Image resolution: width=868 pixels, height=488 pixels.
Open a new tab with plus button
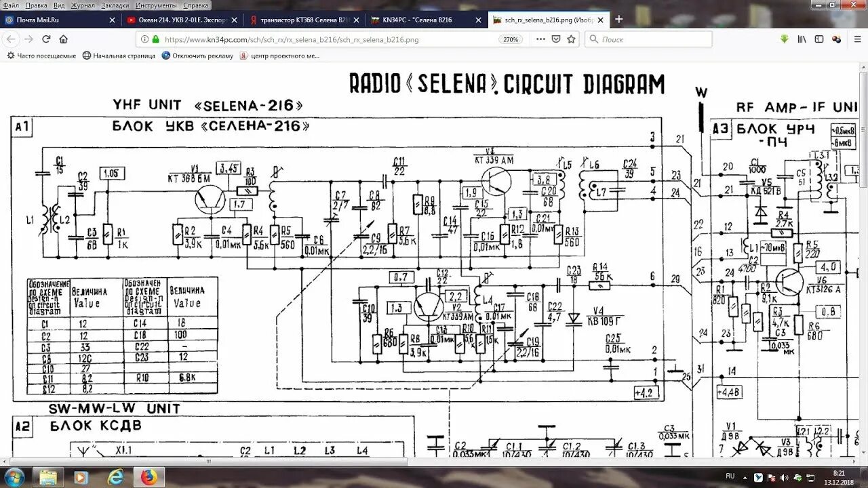[x=618, y=20]
